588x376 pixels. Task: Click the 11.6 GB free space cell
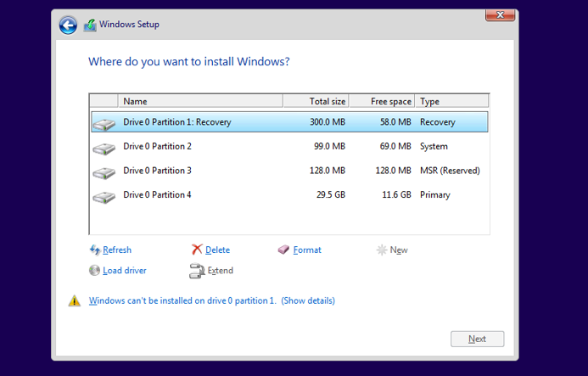[x=397, y=194]
